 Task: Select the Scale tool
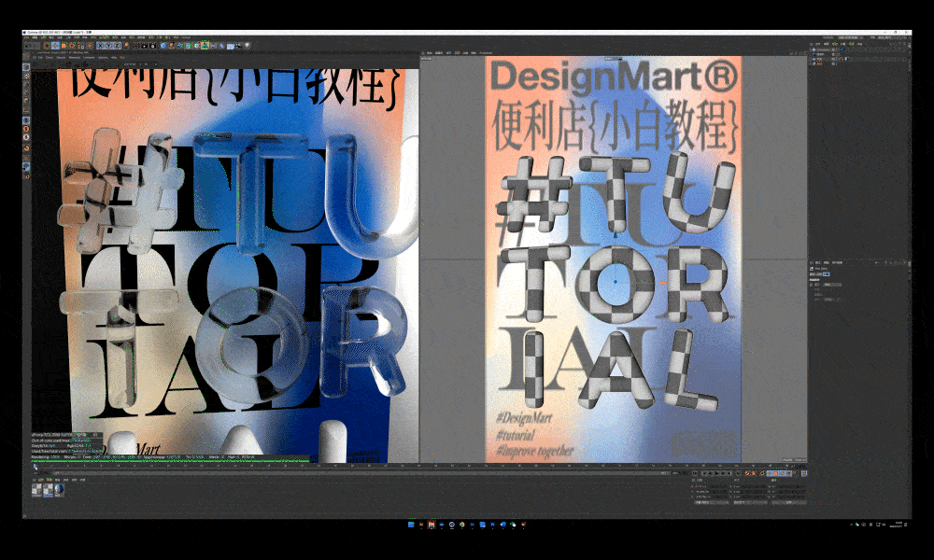tap(64, 45)
